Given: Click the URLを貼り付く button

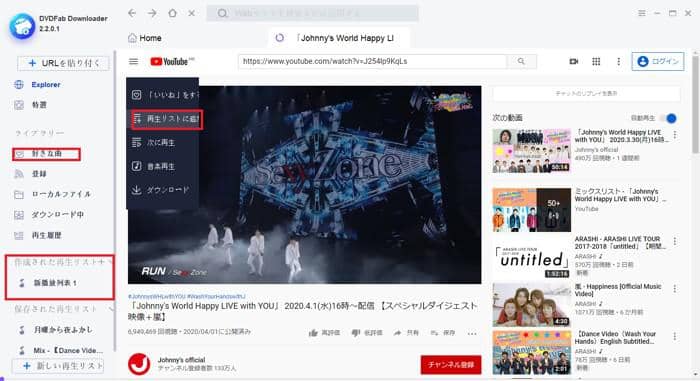Looking at the screenshot, I should [x=63, y=63].
